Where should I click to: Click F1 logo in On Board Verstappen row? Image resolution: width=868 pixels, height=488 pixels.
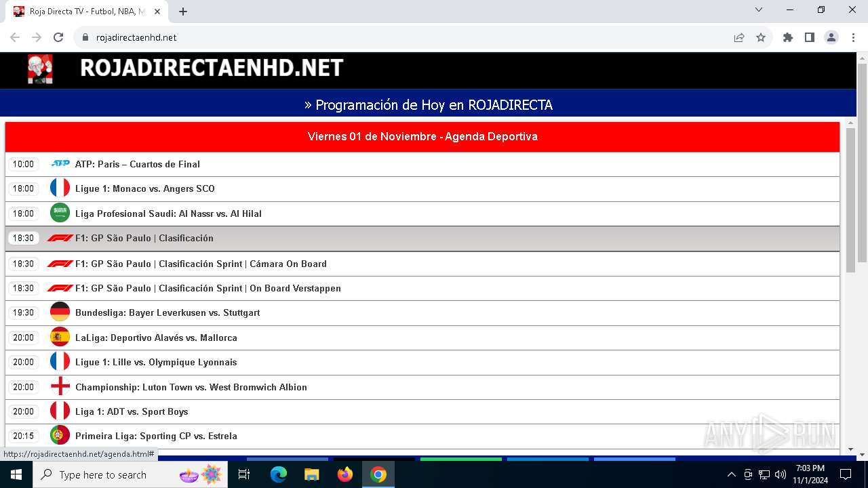point(60,288)
